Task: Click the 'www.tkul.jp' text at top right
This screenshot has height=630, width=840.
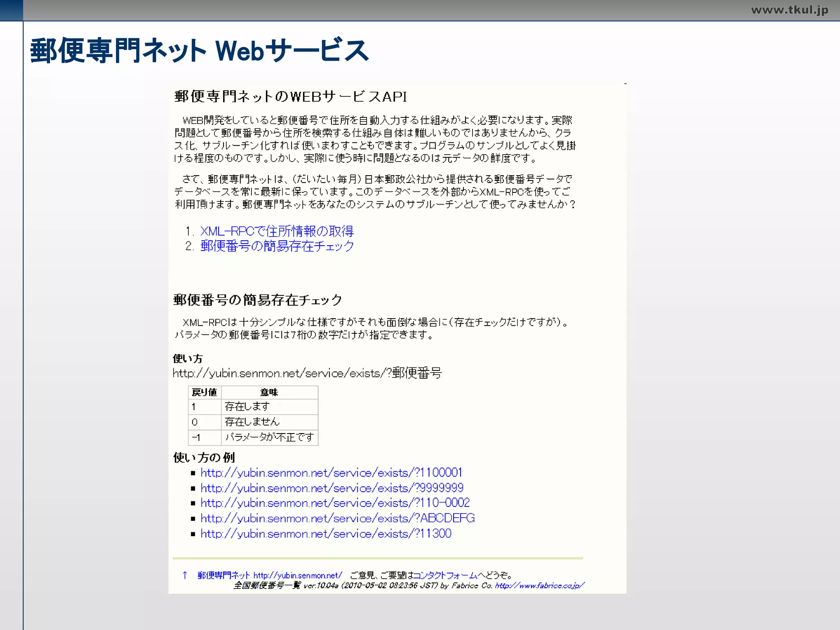Action: [790, 10]
